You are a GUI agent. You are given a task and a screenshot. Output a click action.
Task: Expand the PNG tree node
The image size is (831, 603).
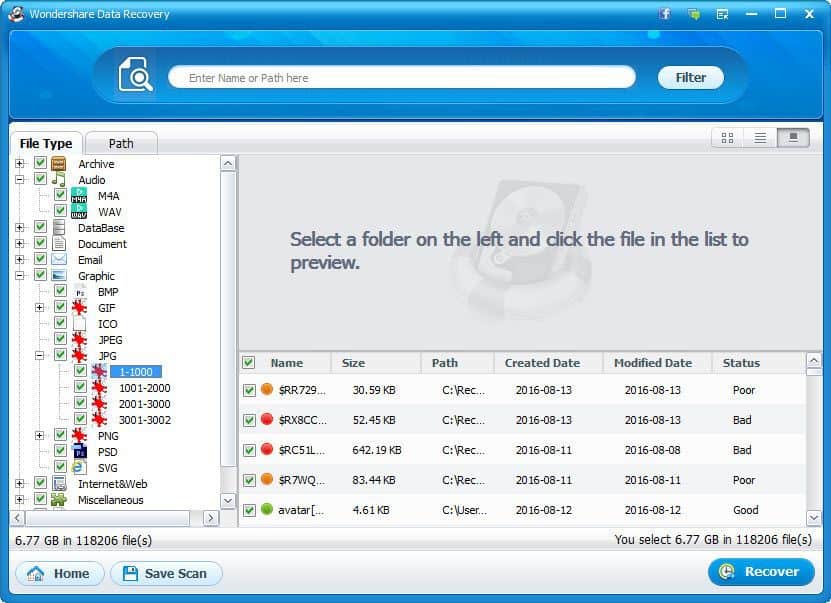pos(40,436)
